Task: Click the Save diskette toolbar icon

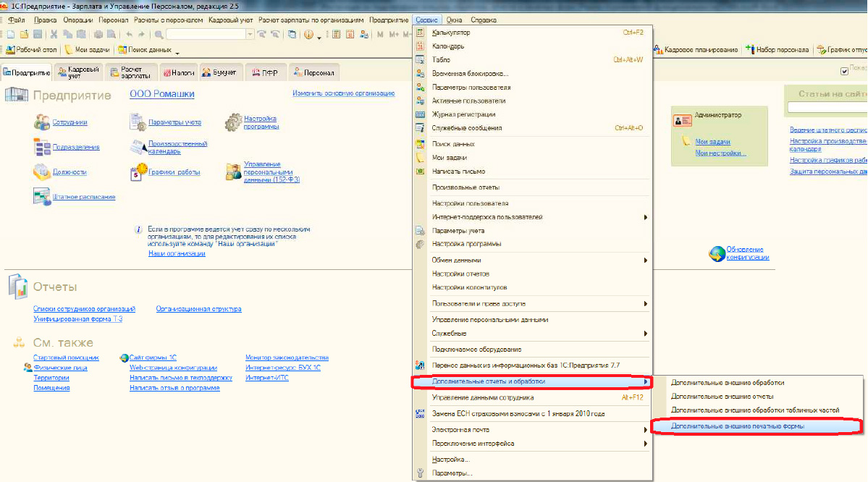Action: [x=38, y=34]
